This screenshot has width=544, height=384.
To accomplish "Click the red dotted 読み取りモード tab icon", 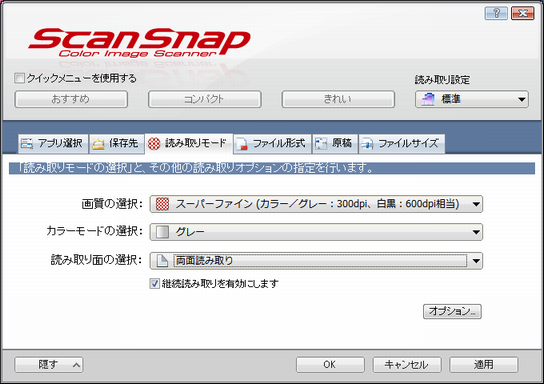I will pos(154,143).
